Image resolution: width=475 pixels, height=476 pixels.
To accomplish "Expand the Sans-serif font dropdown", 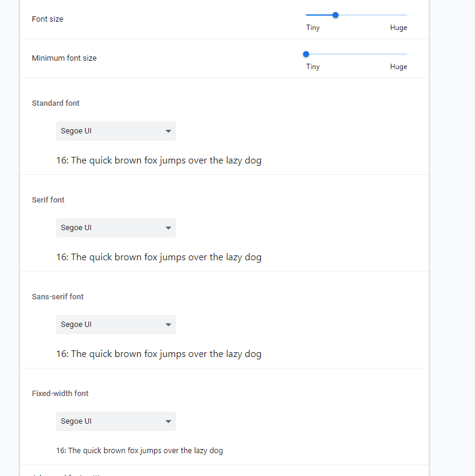I will pyautogui.click(x=115, y=325).
